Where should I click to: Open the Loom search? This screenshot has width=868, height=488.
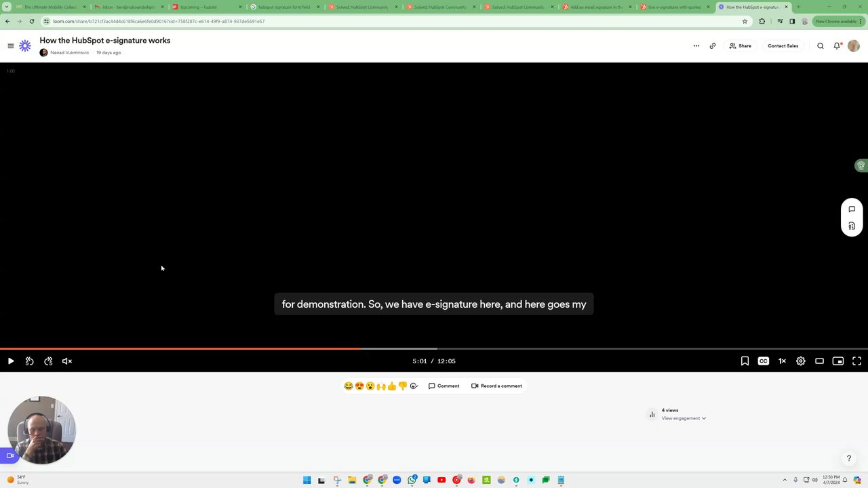821,46
